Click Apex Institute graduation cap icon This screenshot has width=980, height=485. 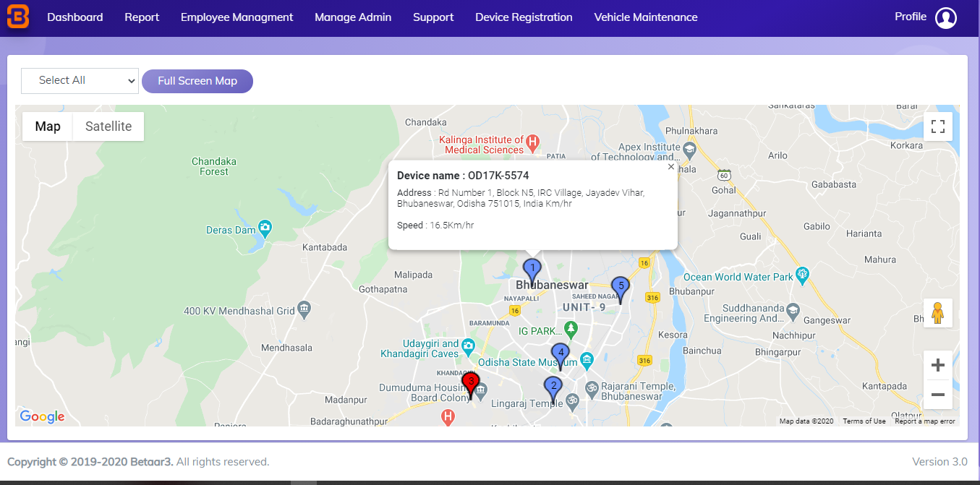689,150
